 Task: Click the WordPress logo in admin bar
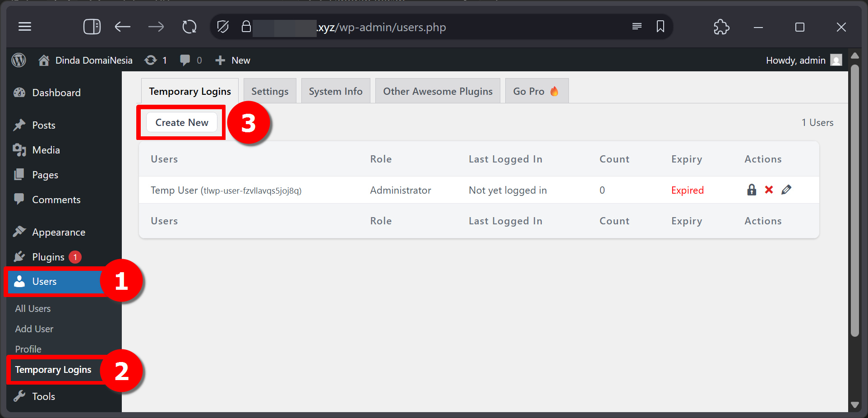(x=19, y=60)
